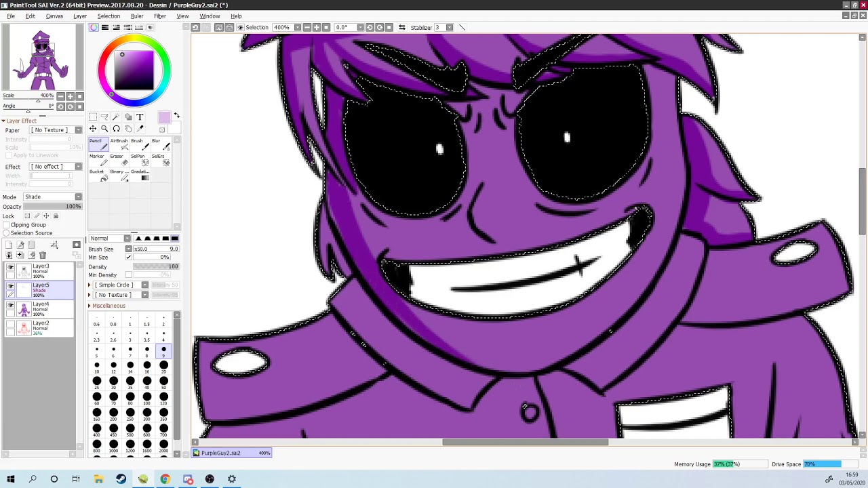
Task: Activate the Rotate view tool
Action: [116, 129]
